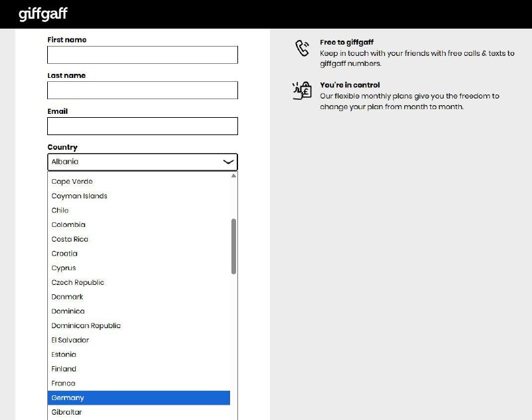Click the dropdown list scroll up arrow
532x420 pixels.
point(233,176)
